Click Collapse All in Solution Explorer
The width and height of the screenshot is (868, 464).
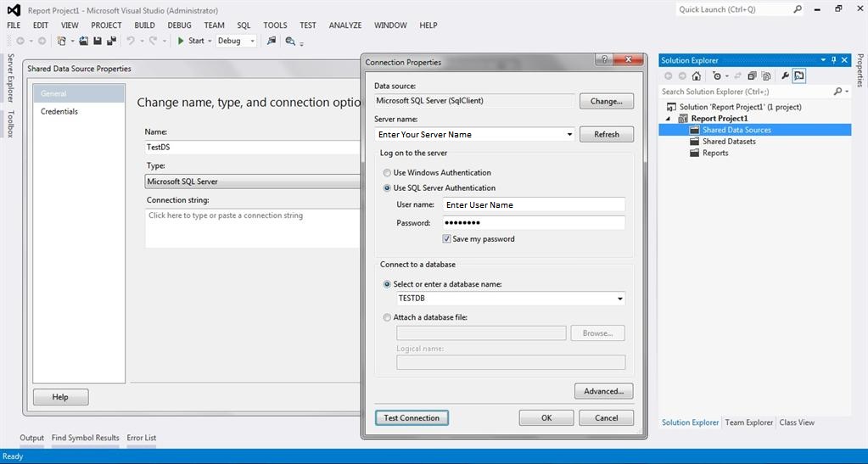(x=752, y=75)
